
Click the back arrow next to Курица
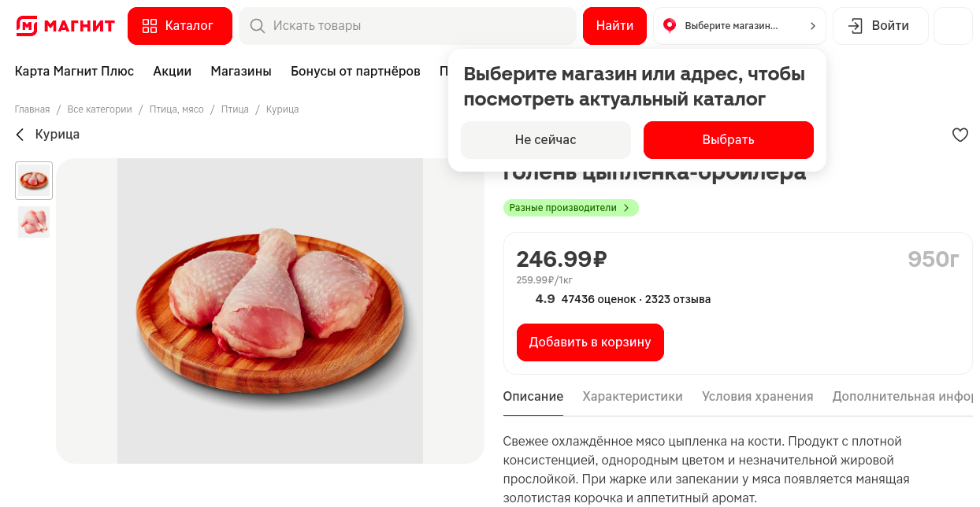(x=20, y=135)
